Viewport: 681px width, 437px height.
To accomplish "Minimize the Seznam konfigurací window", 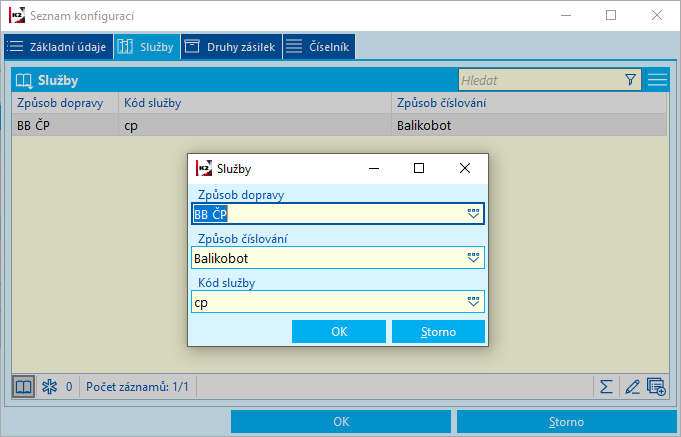I will click(x=566, y=15).
